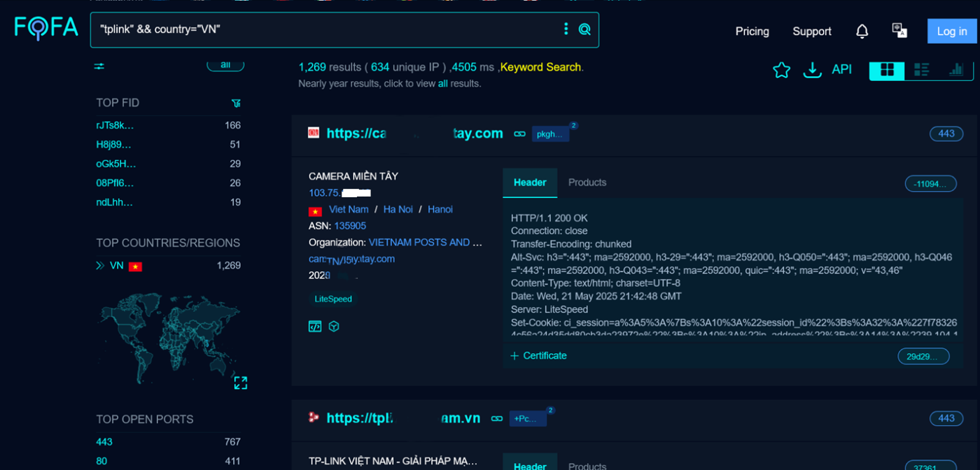Click the Keyword Search link

tap(540, 67)
